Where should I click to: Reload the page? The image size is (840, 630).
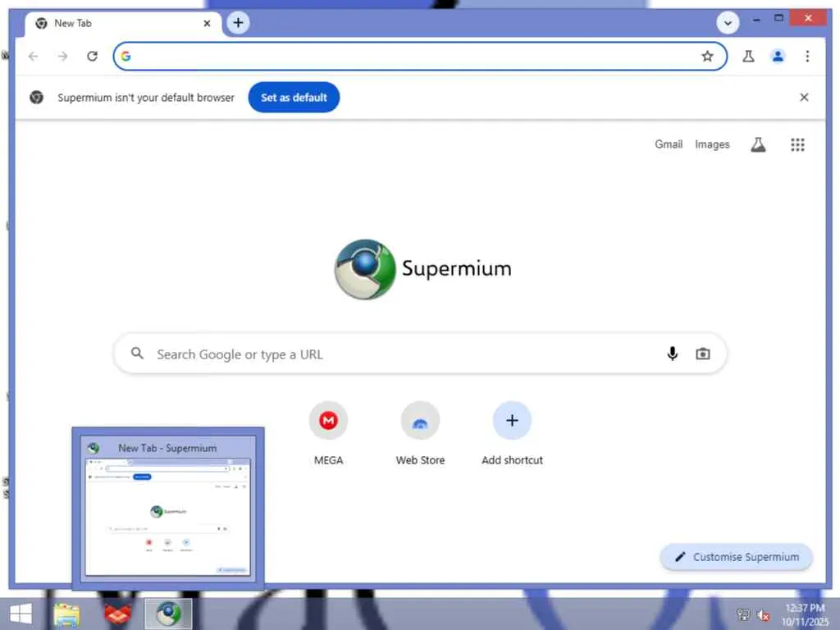click(x=92, y=57)
